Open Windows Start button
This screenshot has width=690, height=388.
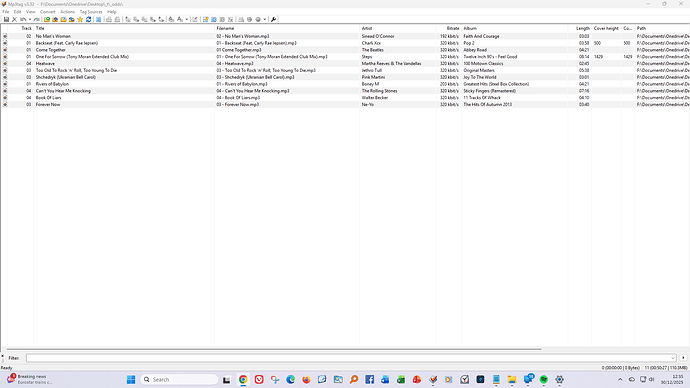tap(131, 380)
